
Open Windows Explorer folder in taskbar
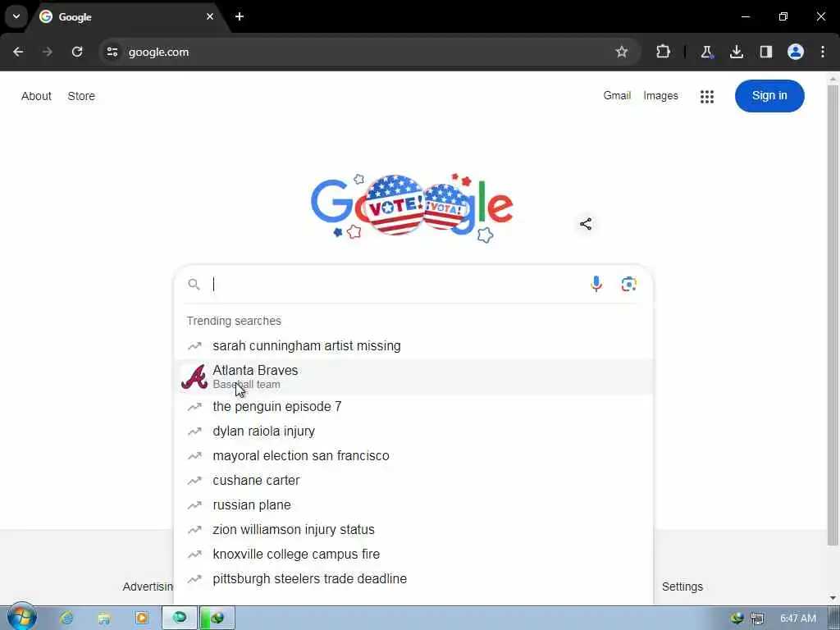tap(104, 619)
